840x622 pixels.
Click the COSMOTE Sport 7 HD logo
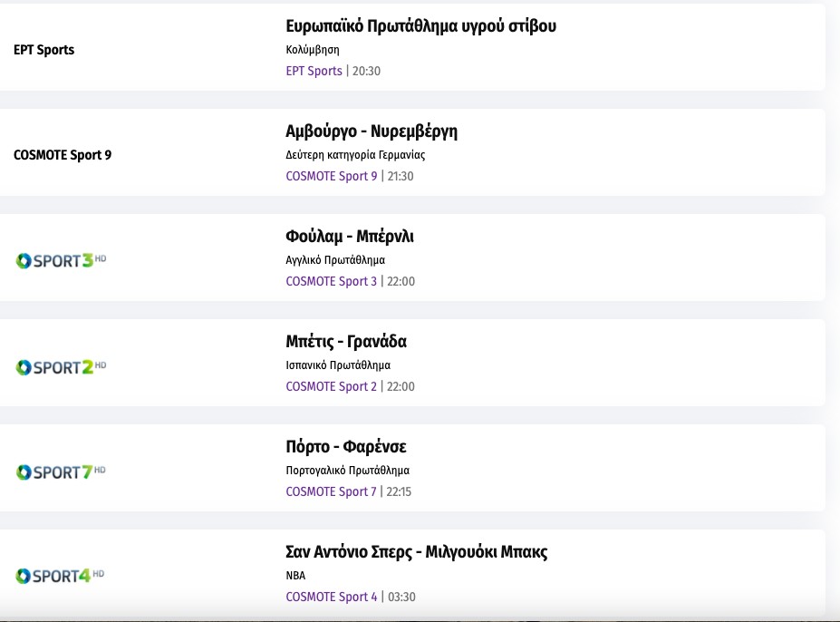pyautogui.click(x=61, y=471)
